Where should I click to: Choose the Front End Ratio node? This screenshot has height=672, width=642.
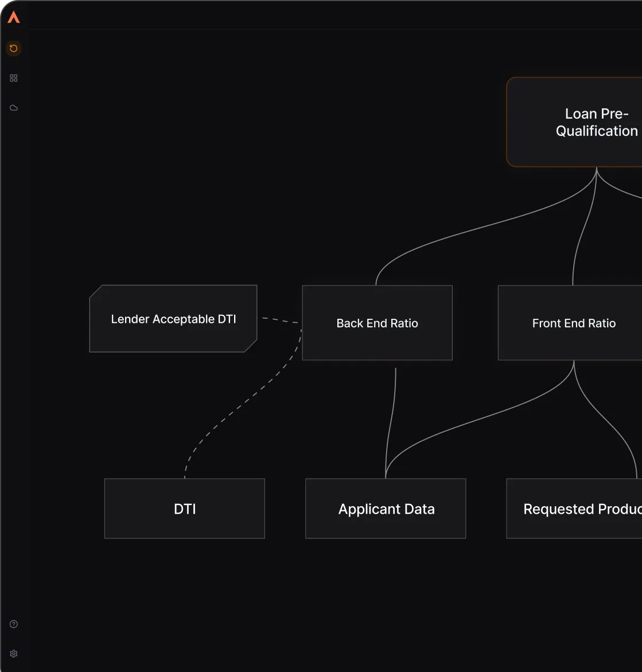point(574,323)
